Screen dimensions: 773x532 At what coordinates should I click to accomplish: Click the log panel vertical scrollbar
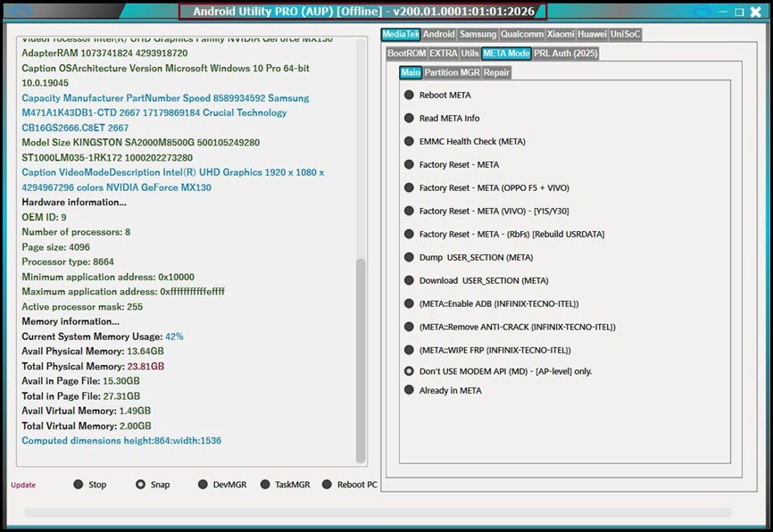(361, 360)
